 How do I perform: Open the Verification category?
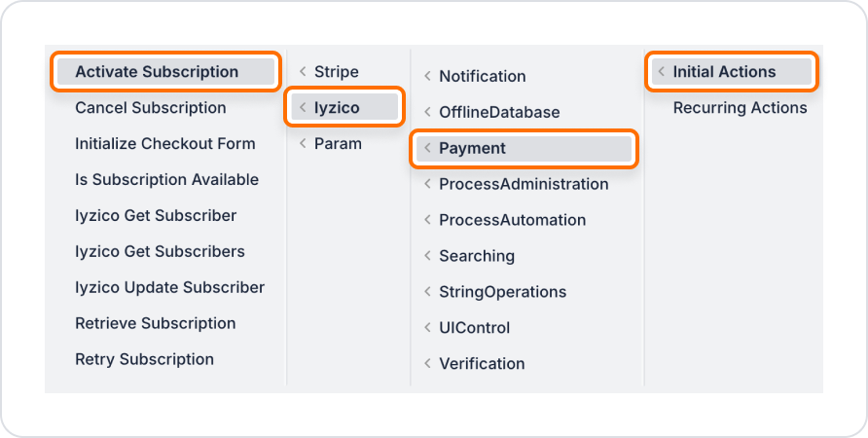(482, 363)
